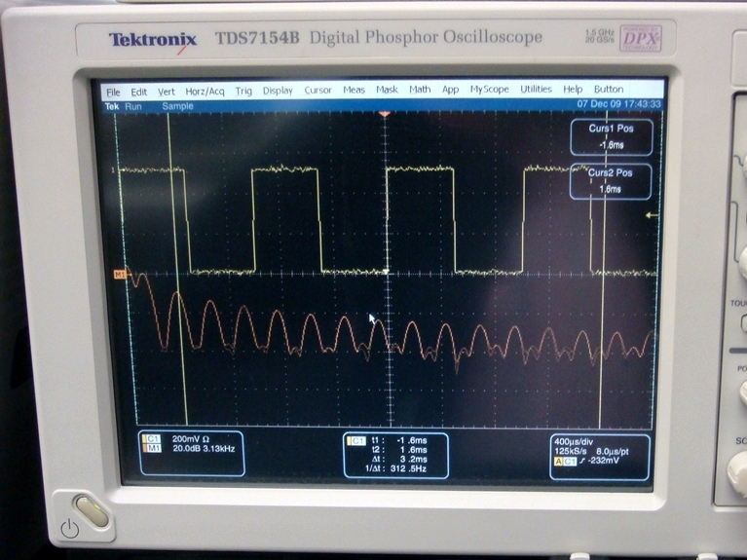Viewport: 747px width, 560px height.
Task: Click the Button menu item
Action: click(609, 89)
